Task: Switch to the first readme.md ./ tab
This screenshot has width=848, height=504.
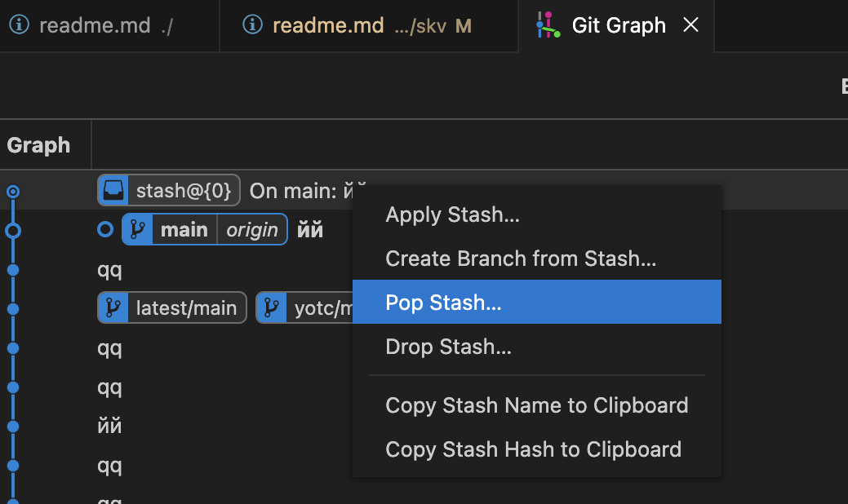Action: pos(106,25)
